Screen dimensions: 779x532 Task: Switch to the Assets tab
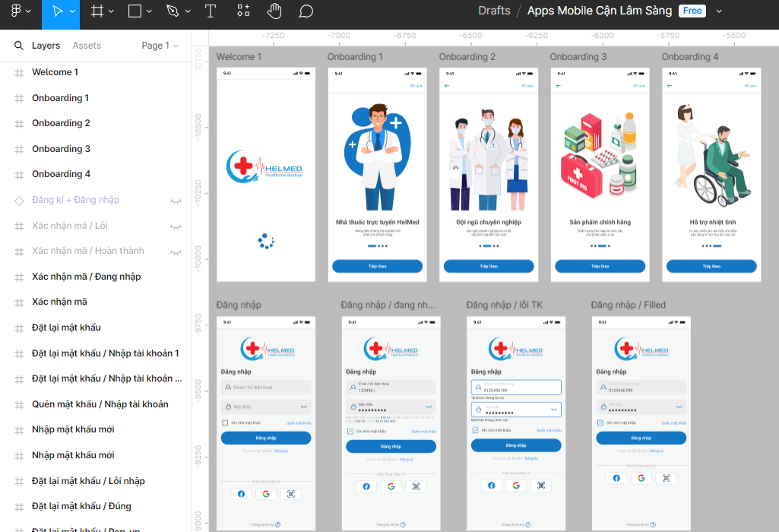point(87,46)
